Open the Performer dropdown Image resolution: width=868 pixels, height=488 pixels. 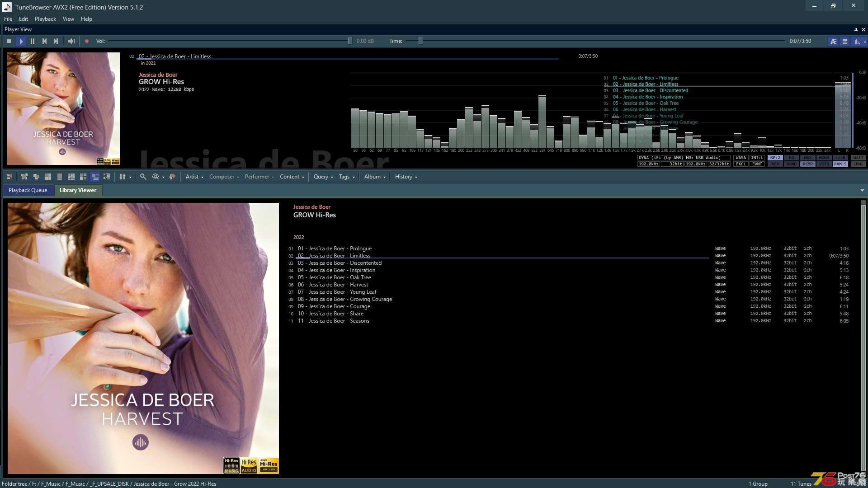pyautogui.click(x=259, y=177)
